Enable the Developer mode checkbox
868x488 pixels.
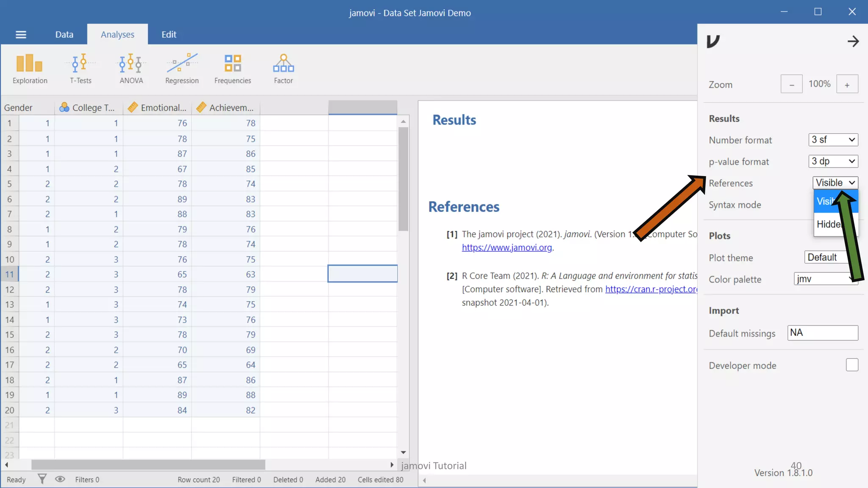tap(851, 365)
